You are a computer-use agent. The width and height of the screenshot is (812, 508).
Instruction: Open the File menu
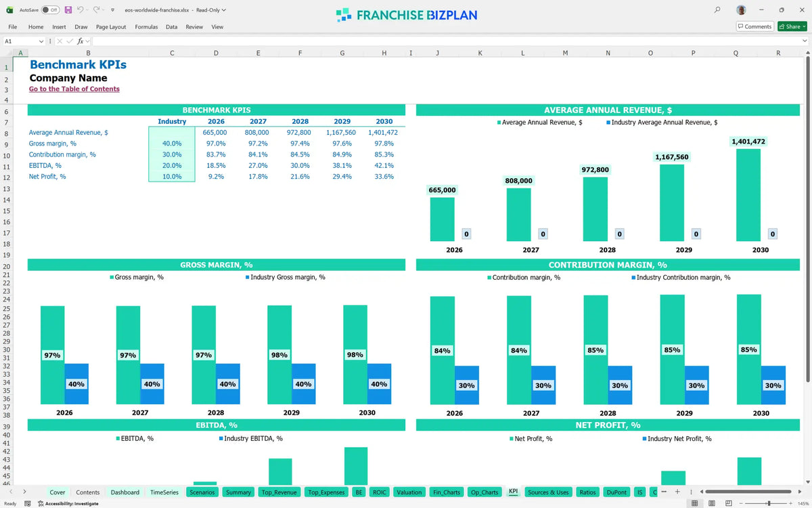tap(13, 27)
